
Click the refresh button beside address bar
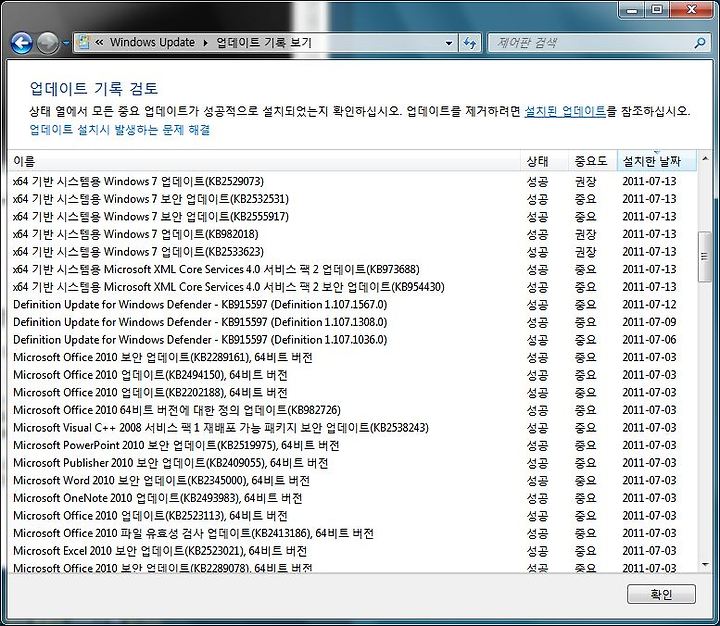tap(469, 44)
